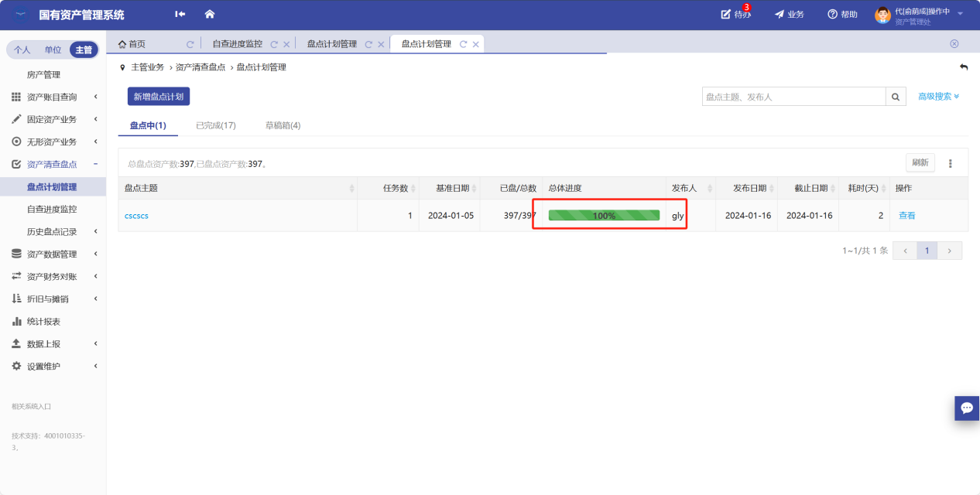Expand 高级搜索 advanced search

[x=938, y=97]
